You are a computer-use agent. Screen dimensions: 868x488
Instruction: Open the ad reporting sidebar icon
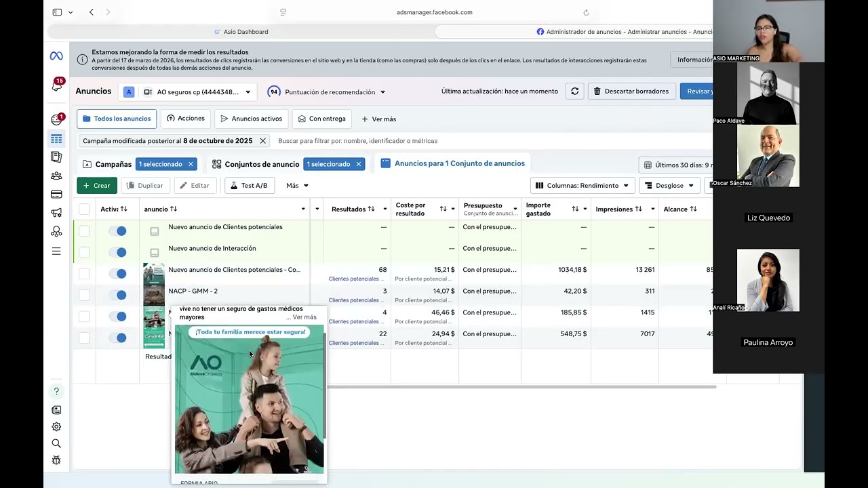click(x=56, y=157)
